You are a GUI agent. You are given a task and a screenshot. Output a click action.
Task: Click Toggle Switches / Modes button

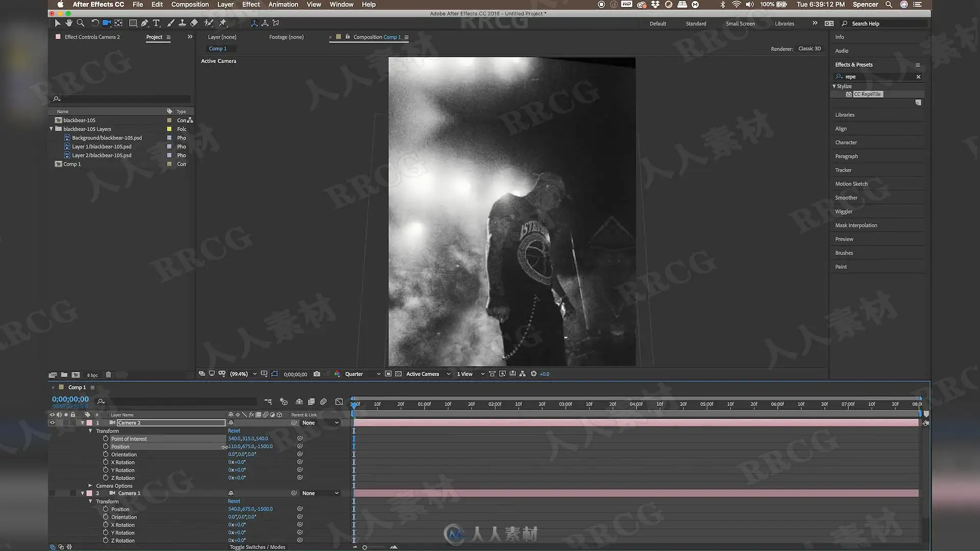[x=257, y=547]
